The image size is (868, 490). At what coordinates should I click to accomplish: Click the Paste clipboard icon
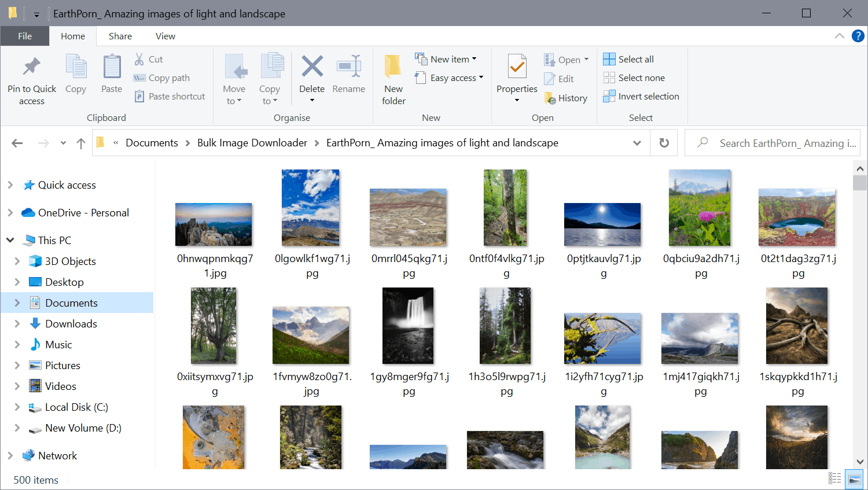coord(112,67)
